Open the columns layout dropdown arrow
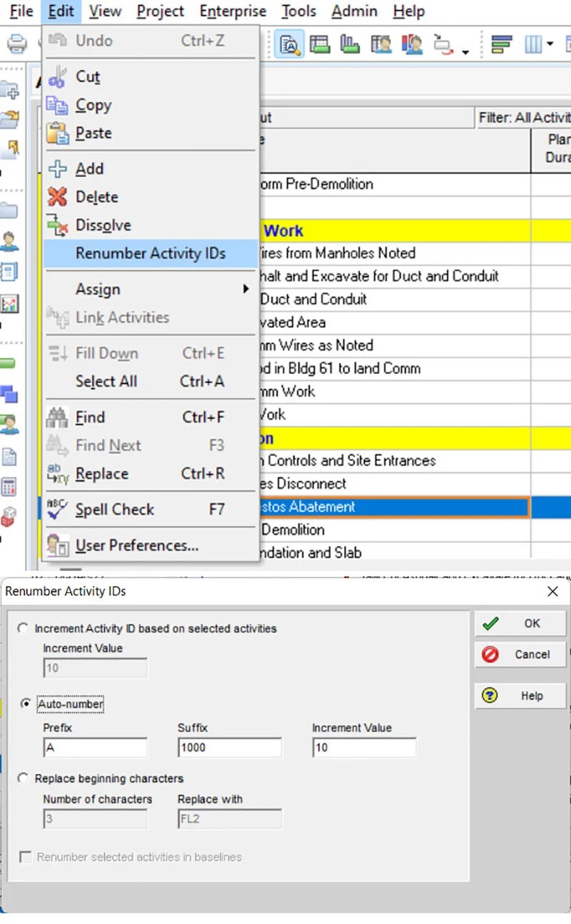This screenshot has width=571, height=924. (550, 43)
